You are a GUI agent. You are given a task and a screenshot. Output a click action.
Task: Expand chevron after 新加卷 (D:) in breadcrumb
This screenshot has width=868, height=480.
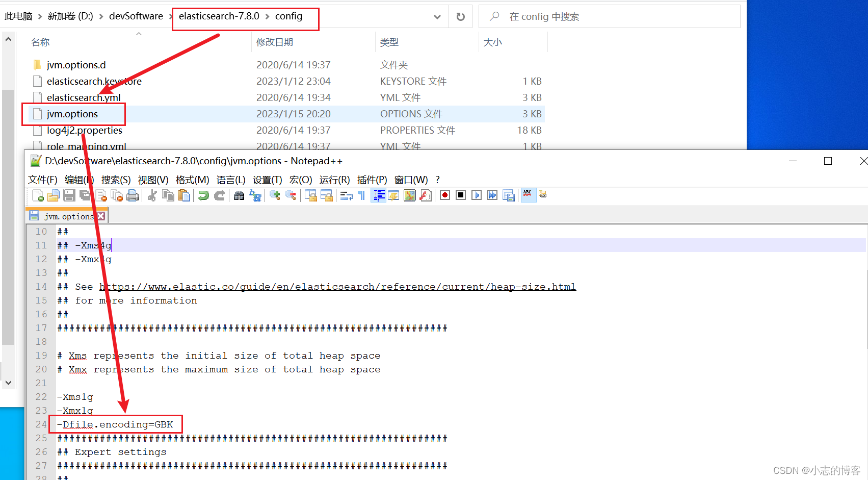(x=101, y=17)
